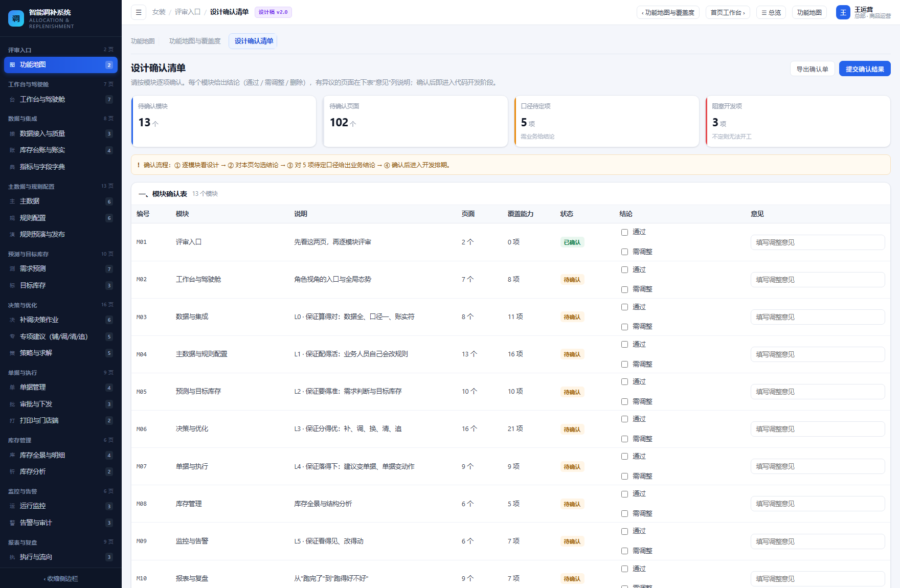Click the 女装 breadcrumb link
Viewport: 900px width, 588px height.
coord(159,12)
